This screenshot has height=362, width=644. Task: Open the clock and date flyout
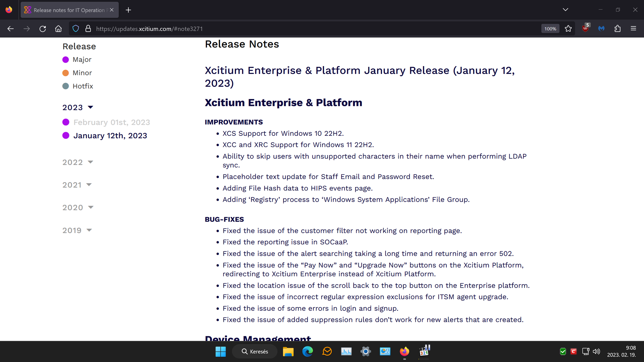click(x=621, y=351)
